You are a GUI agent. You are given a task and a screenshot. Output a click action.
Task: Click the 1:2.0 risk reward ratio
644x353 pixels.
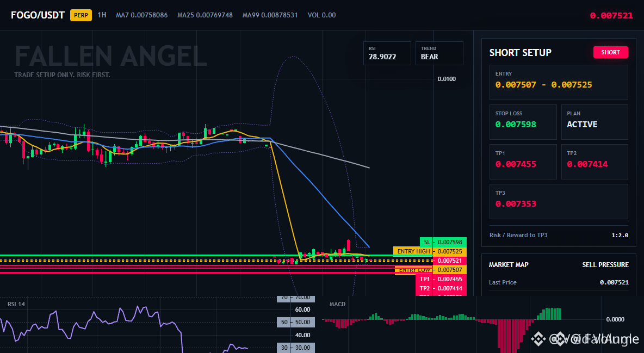(x=620, y=235)
